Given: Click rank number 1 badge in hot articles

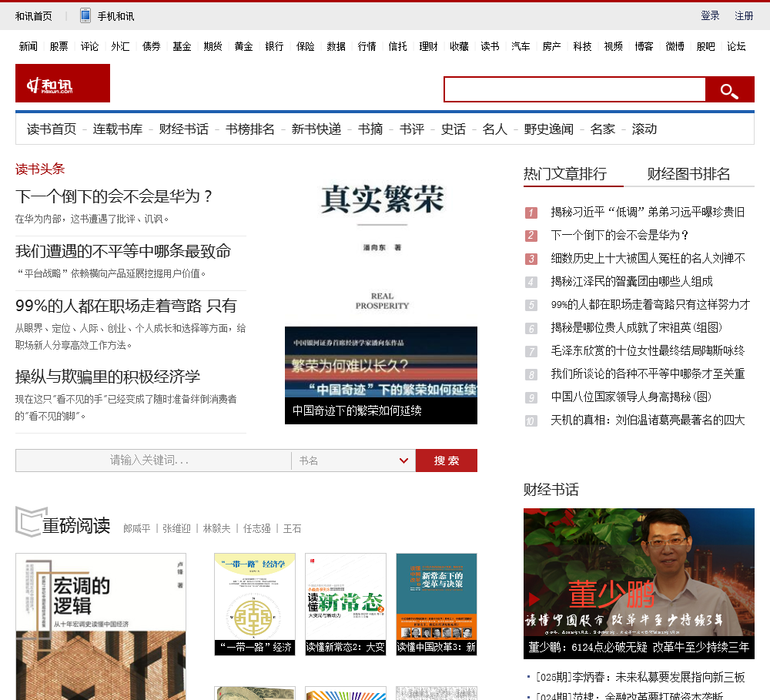Looking at the screenshot, I should click(531, 213).
